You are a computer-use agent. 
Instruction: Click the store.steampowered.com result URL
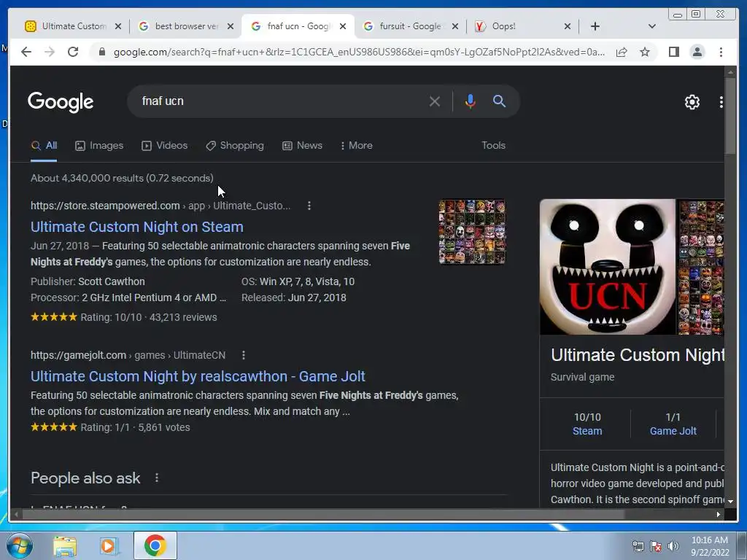click(x=160, y=206)
